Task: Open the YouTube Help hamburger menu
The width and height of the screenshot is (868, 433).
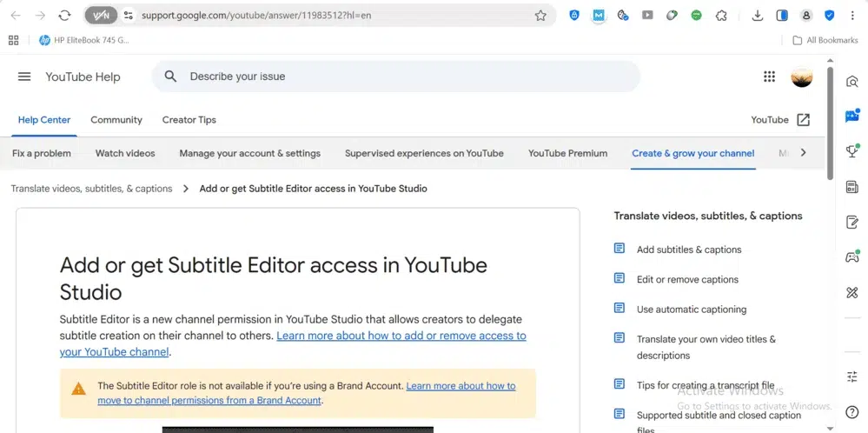Action: pos(24,77)
